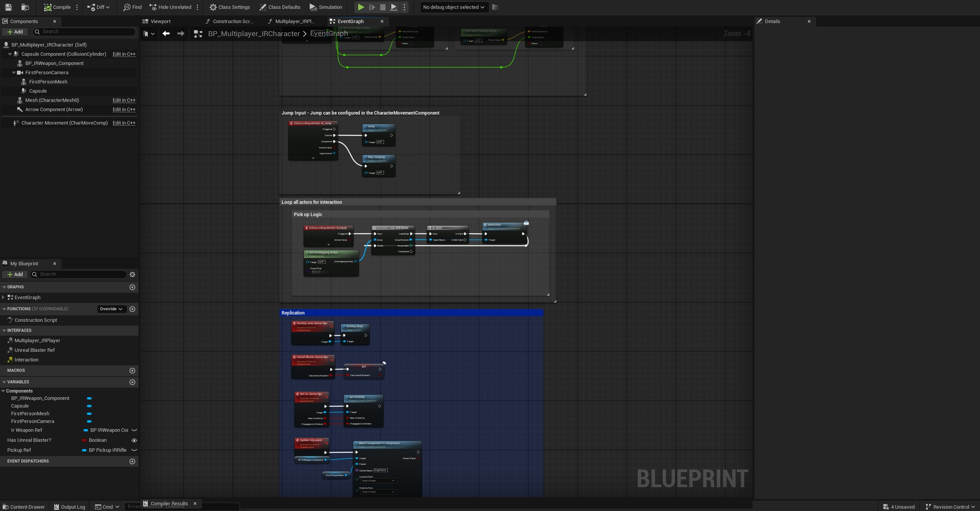Screen dimensions: 980x511
Task: Open Class Settings
Action: click(229, 7)
